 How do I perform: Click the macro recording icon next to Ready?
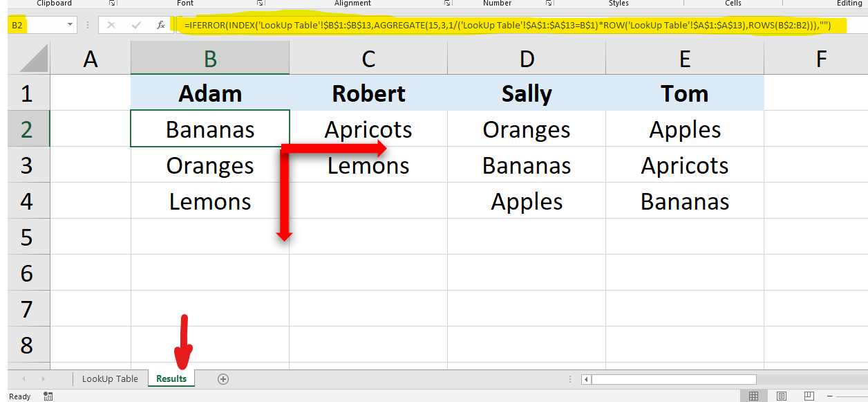[47, 396]
